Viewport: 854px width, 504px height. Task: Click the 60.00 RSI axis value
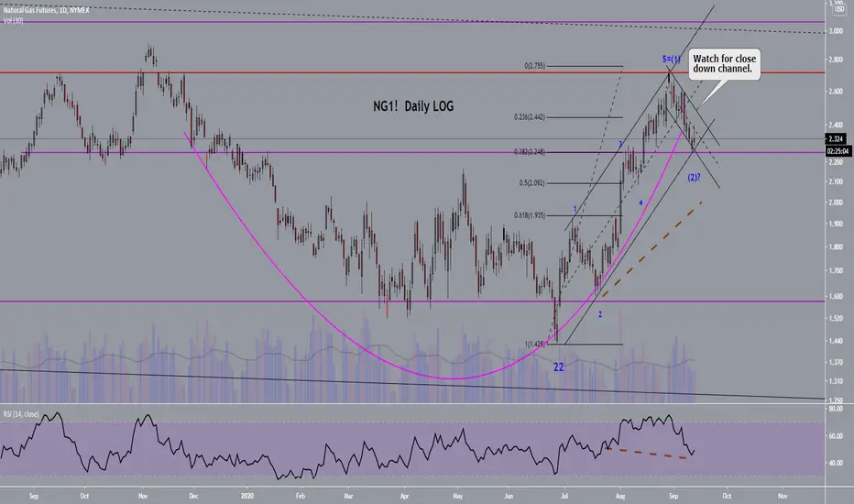836,436
